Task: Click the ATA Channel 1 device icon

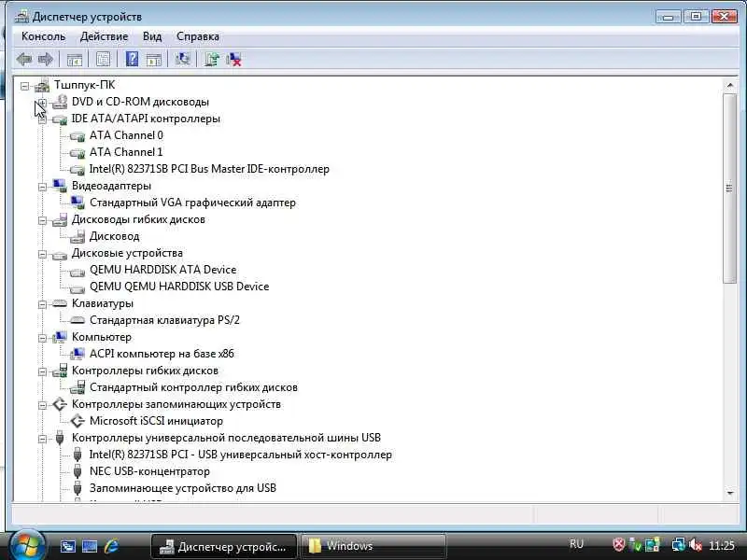Action: pos(78,153)
